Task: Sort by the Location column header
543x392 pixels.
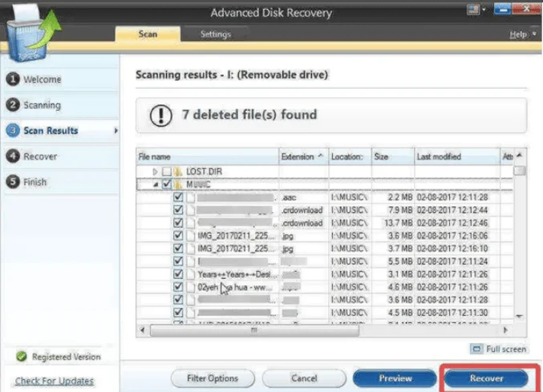Action: [350, 157]
